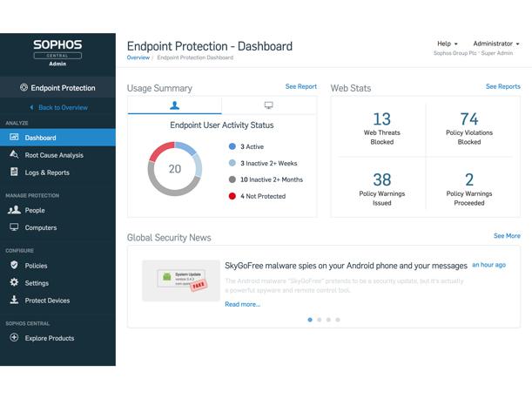Image resolution: width=532 pixels, height=399 pixels.
Task: Click the Root Cause Analysis icon
Action: [14, 154]
